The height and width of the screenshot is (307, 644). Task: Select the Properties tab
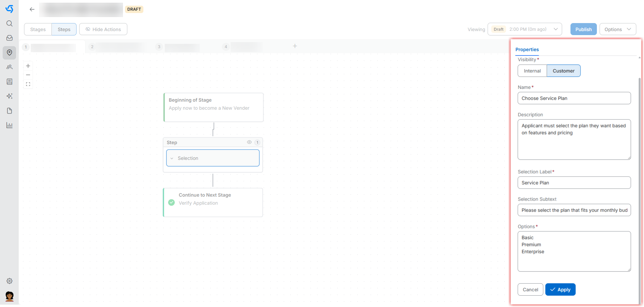527,49
